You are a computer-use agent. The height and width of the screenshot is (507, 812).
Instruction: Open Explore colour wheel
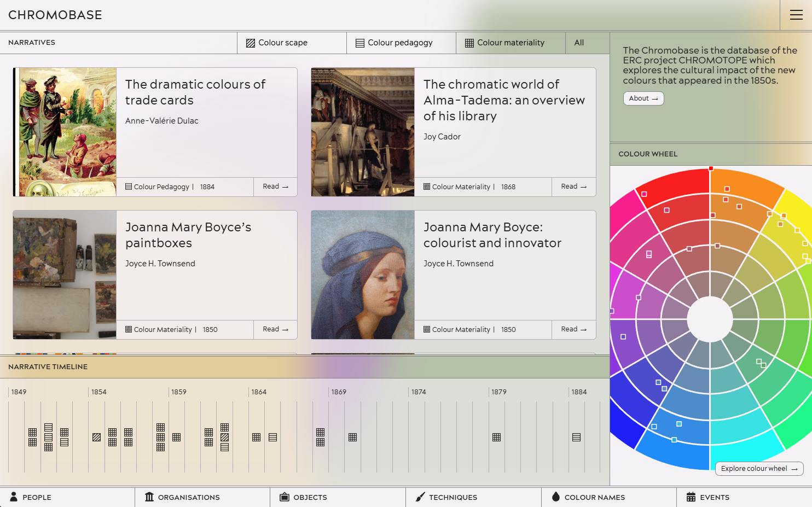click(759, 469)
